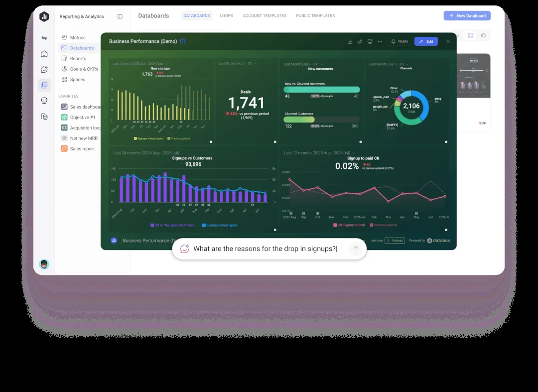This screenshot has width=538, height=392.
Task: Expand Last 2 years date range dropdown
Action: point(140,64)
